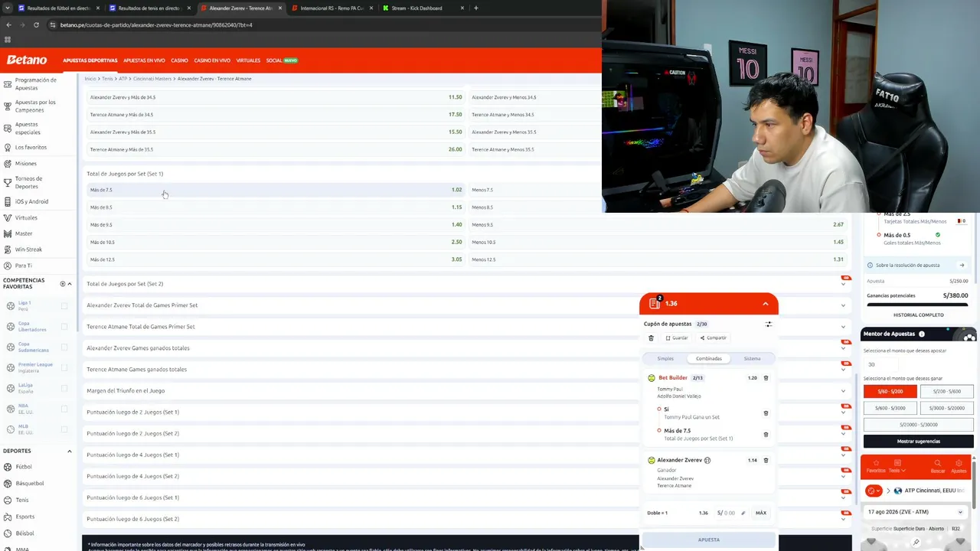Open Apuestas especiales in sidebar
This screenshot has width=980, height=551.
[27, 128]
